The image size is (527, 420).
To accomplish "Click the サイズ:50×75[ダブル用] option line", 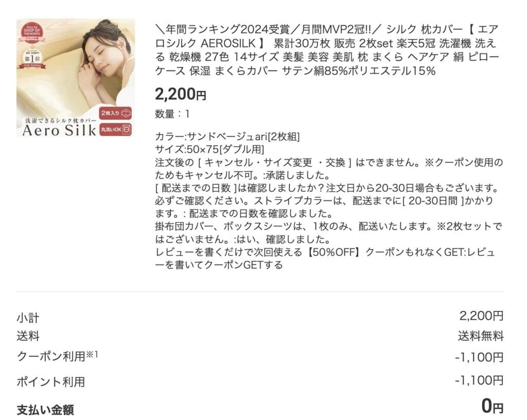I will [x=210, y=150].
